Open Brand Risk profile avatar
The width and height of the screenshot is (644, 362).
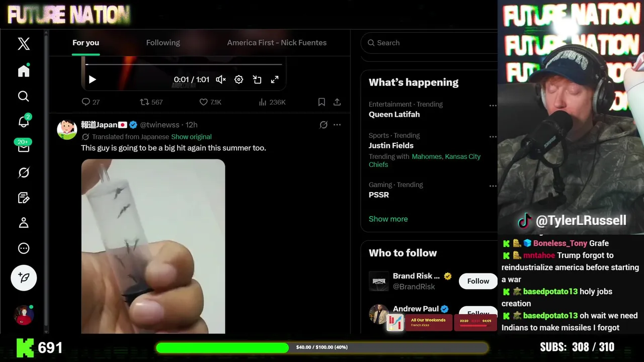coord(379,281)
